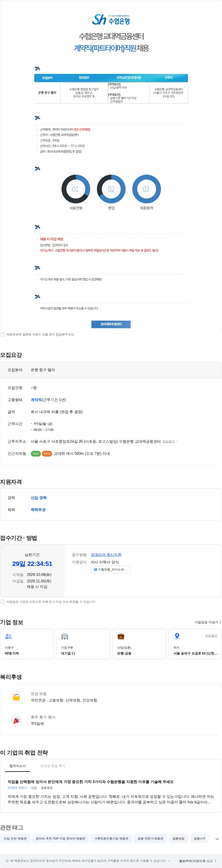Image resolution: width=222 pixels, height=868 pixels.
Task: Click the 은행 창구 텔러 table cell
Action: click(x=47, y=93)
